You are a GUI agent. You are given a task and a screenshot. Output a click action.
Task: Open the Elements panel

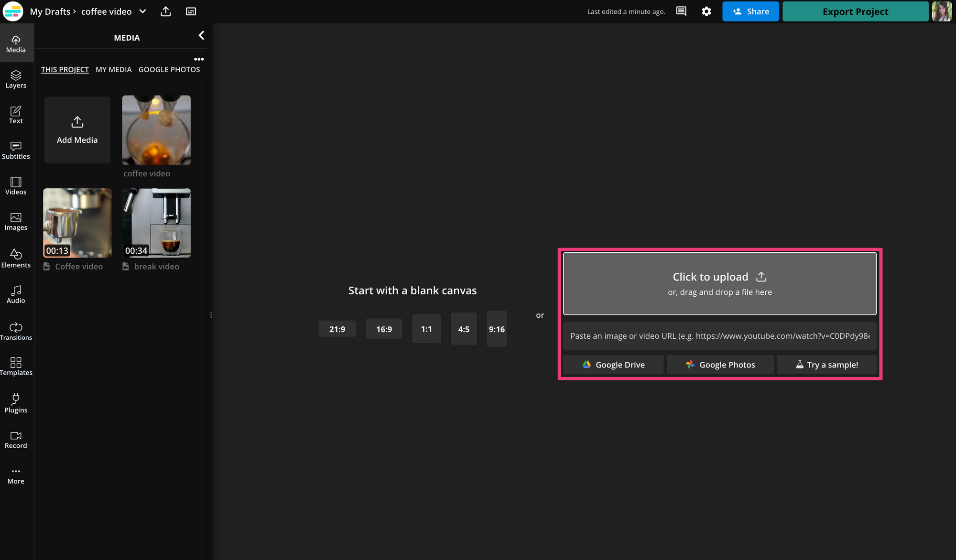pos(16,258)
